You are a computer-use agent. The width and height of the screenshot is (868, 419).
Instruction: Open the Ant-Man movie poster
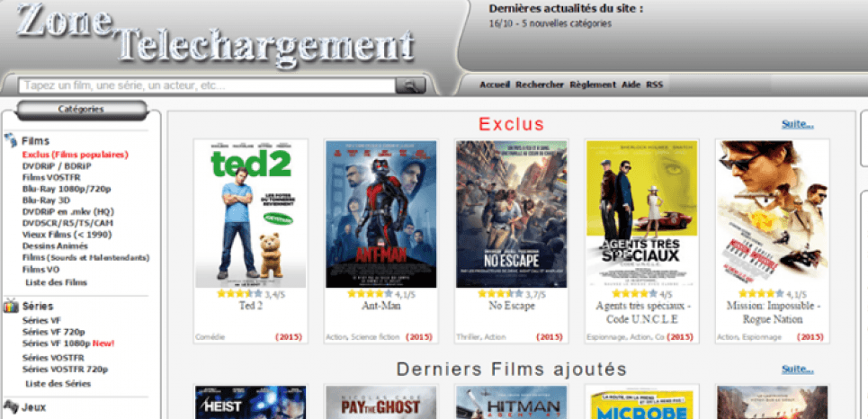(380, 214)
